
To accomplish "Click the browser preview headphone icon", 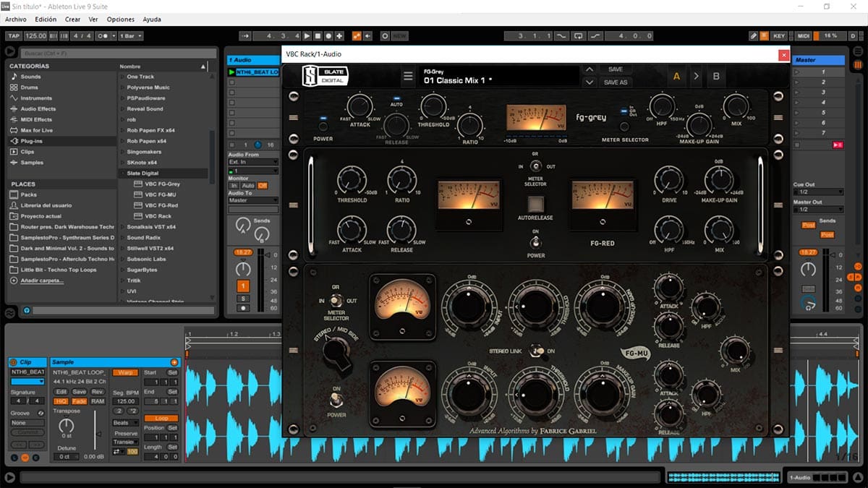I will click(27, 310).
